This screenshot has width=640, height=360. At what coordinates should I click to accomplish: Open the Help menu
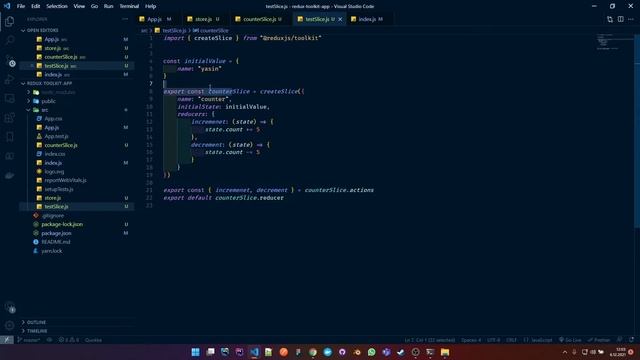(x=151, y=6)
